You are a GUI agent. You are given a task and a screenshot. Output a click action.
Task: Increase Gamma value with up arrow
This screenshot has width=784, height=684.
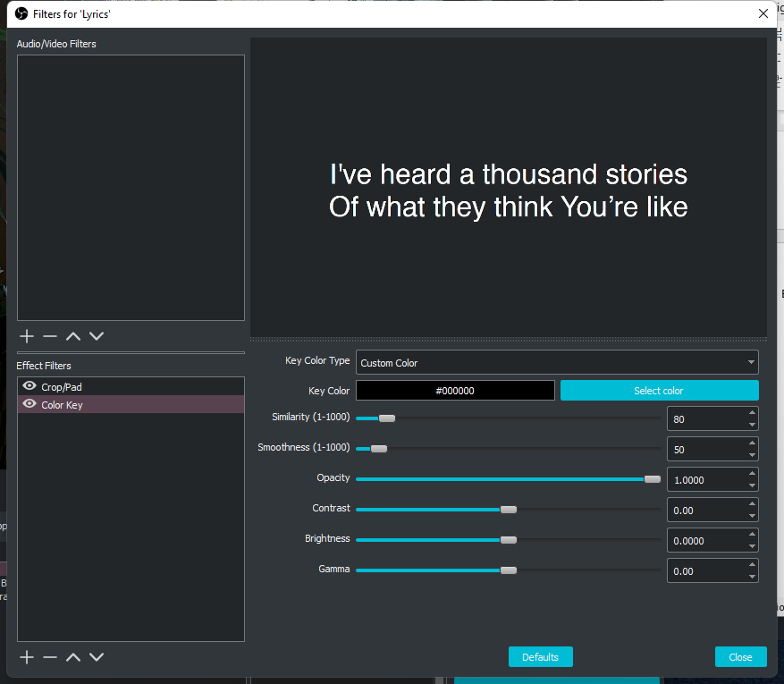click(752, 565)
